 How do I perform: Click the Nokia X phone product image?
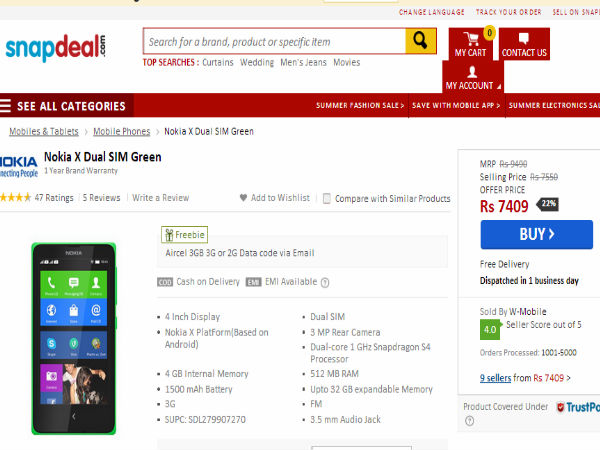[73, 339]
